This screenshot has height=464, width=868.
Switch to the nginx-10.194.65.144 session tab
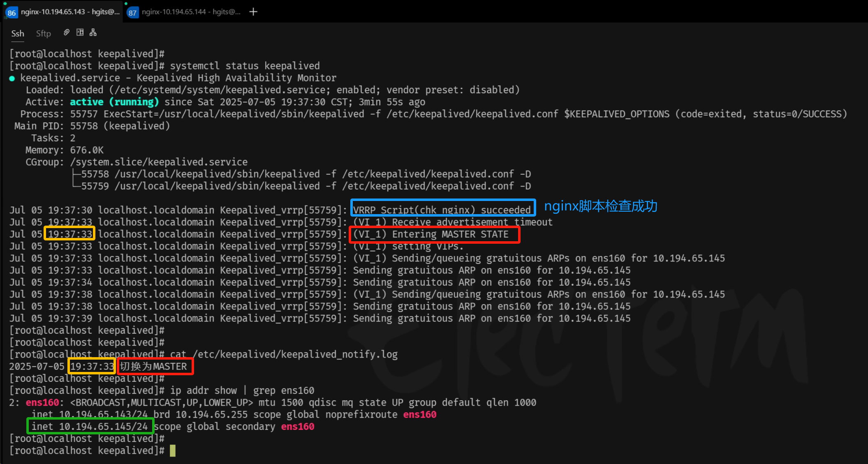(x=190, y=12)
